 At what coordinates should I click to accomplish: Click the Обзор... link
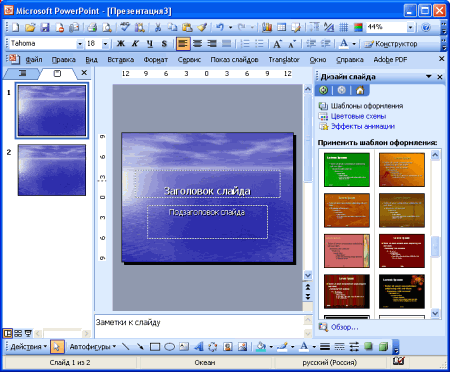click(x=344, y=327)
